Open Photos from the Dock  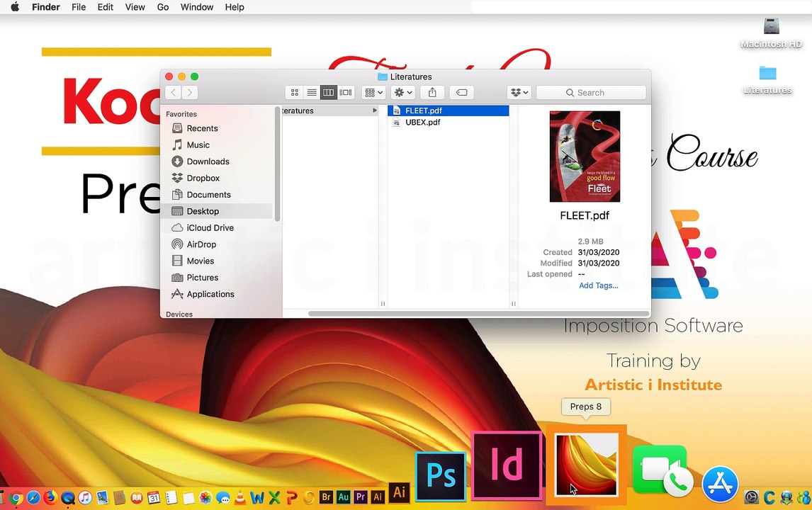[205, 497]
